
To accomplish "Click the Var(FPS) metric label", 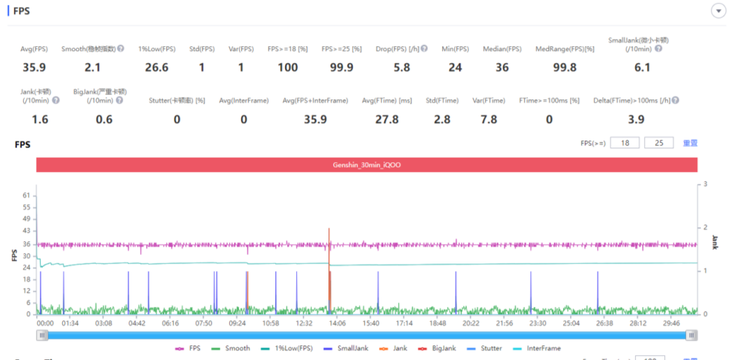I will (x=241, y=49).
